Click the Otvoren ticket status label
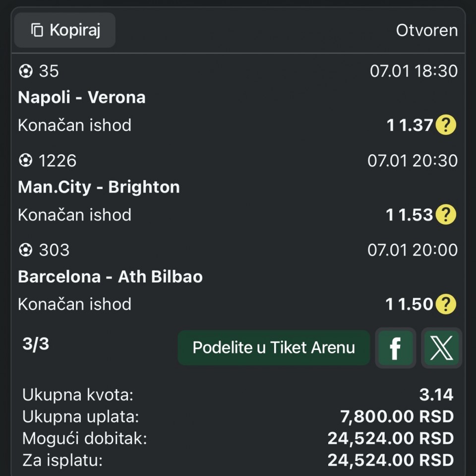Viewport: 476px width, 476px height. coord(426,30)
